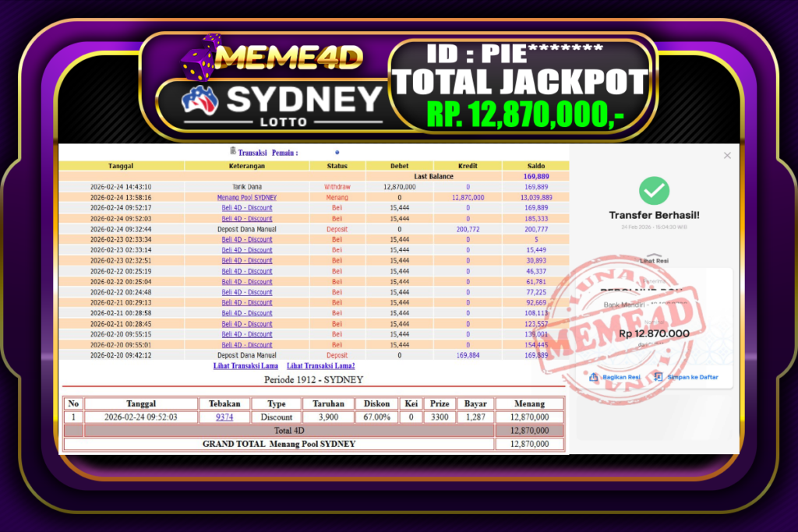Click the MEME4D dice logo icon
The image size is (798, 532).
(x=199, y=58)
